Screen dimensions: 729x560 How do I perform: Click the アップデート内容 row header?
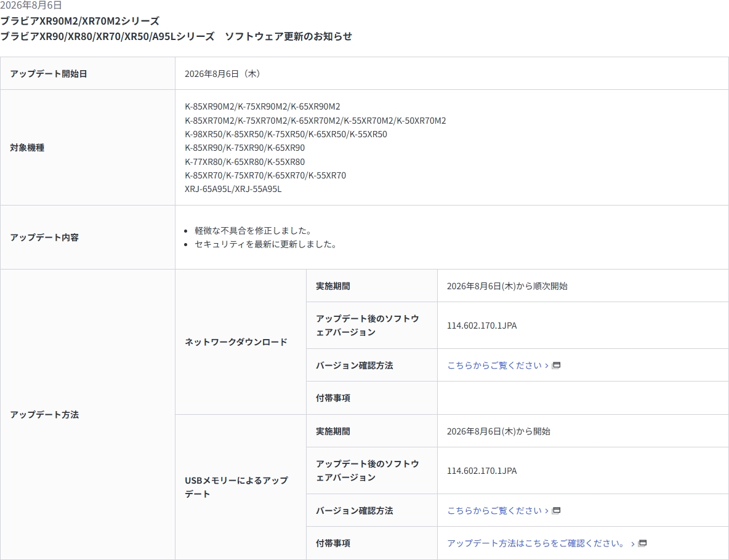(44, 237)
